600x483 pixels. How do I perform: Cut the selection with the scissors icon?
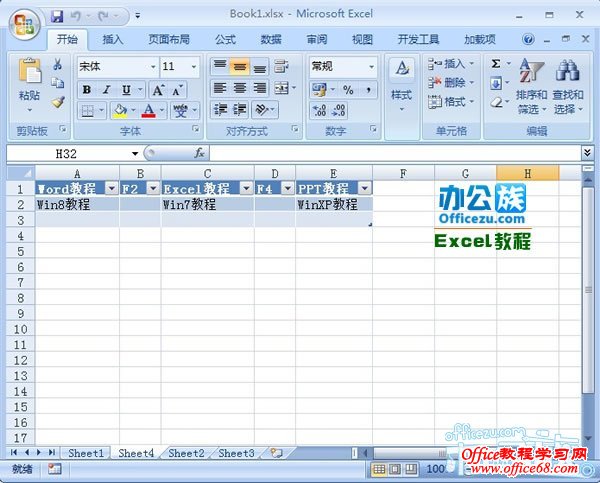pyautogui.click(x=57, y=64)
